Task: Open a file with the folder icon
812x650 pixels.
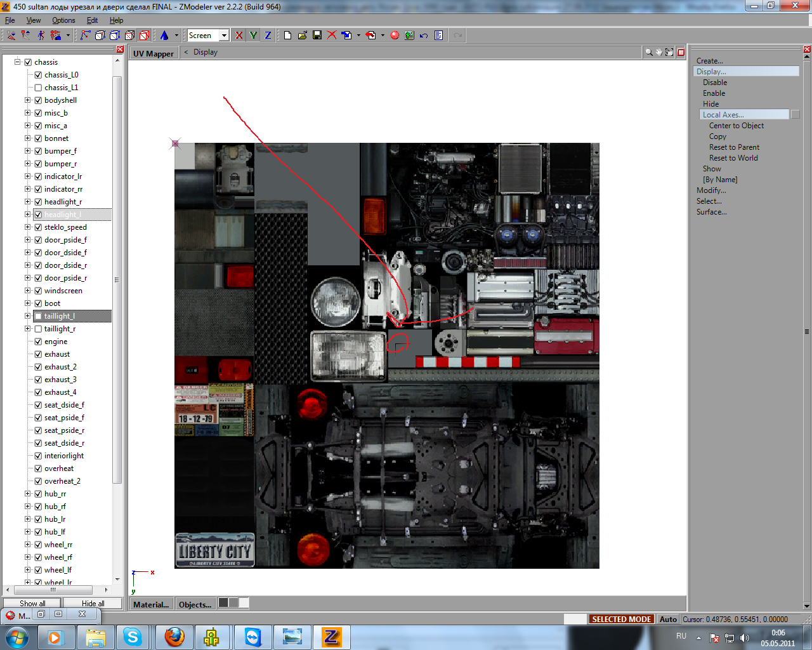Action: [x=303, y=36]
